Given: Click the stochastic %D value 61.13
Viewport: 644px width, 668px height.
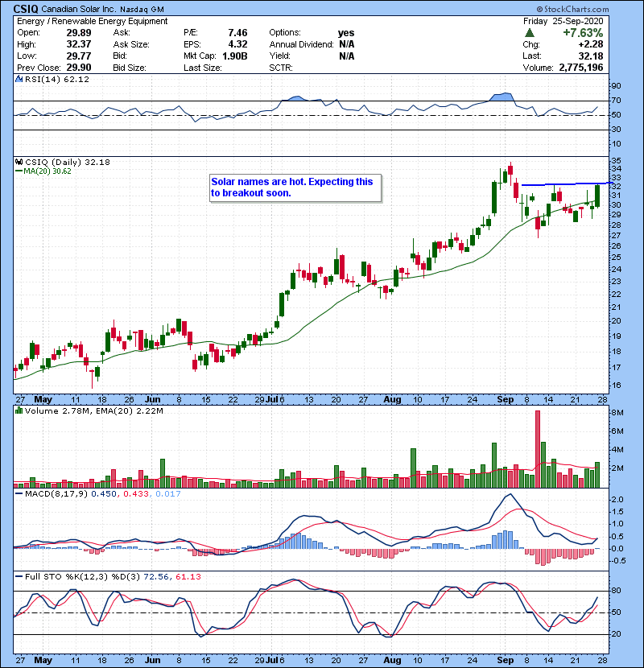Looking at the screenshot, I should 188,577.
